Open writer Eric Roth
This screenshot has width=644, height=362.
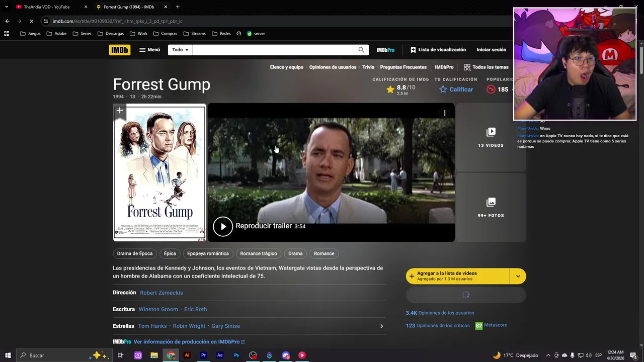[196, 309]
